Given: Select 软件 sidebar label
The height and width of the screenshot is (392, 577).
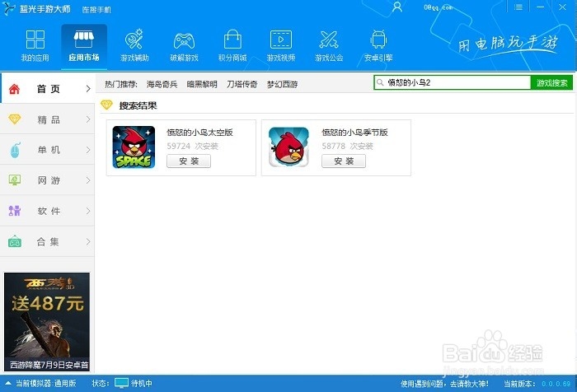Looking at the screenshot, I should pyautogui.click(x=48, y=211).
